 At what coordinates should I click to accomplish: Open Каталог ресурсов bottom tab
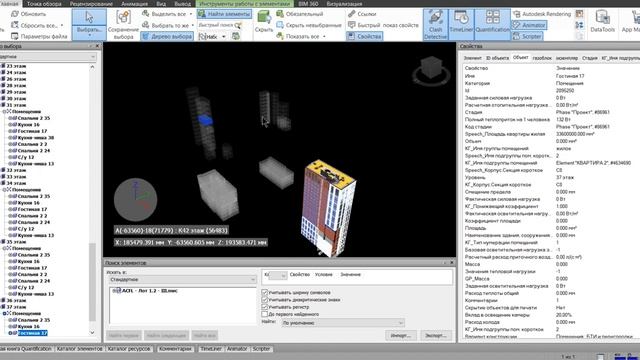[x=129, y=349]
